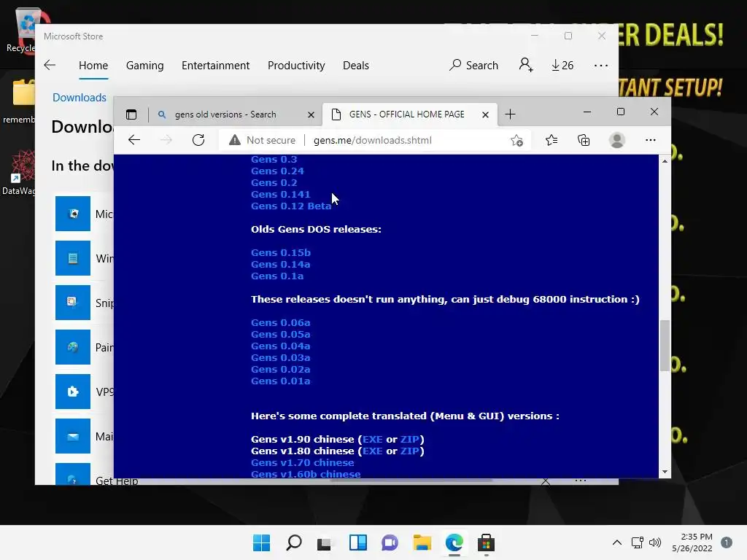Download the Gens 0.03a link
This screenshot has width=747, height=560.
[x=281, y=357]
